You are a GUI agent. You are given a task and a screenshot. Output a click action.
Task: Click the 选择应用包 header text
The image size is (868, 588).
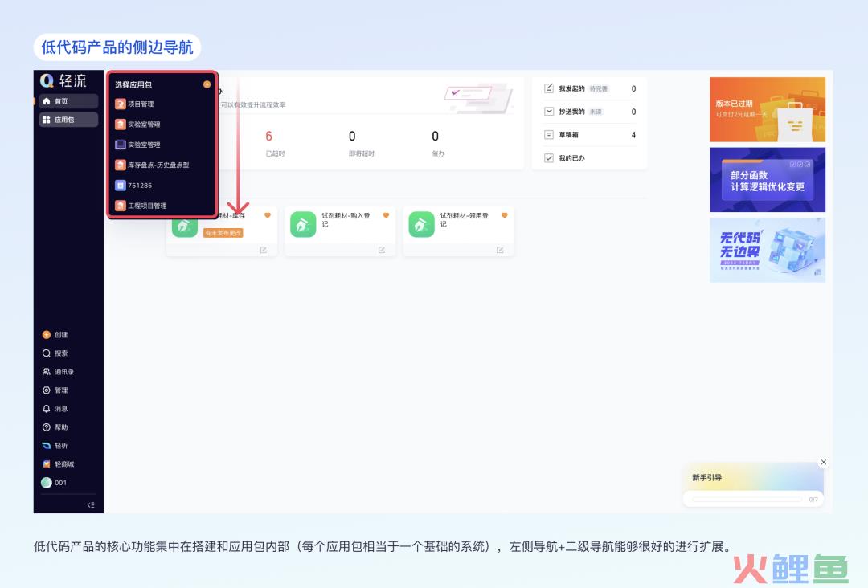pos(133,84)
